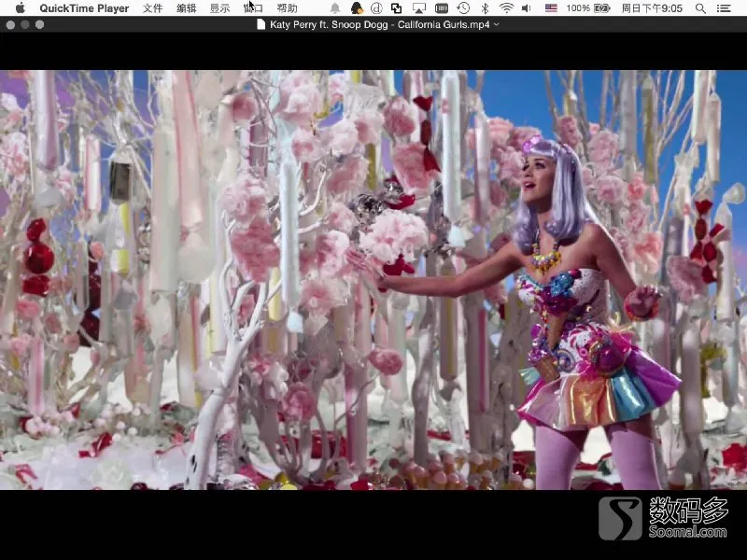The height and width of the screenshot is (560, 747).
Task: Click the circled d menu bar icon
Action: pyautogui.click(x=376, y=8)
